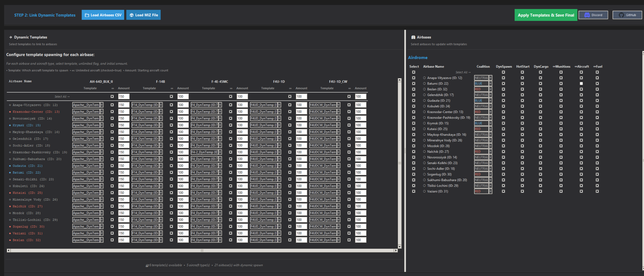Click the building icon next to Airbases heading
Screen dimensions: 644x276
point(413,37)
